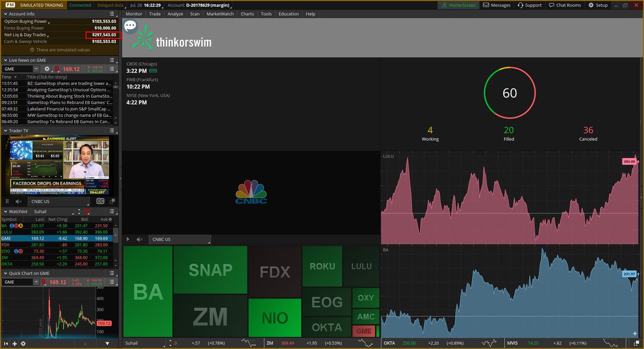Collapse the Trader TV section

tap(5, 130)
